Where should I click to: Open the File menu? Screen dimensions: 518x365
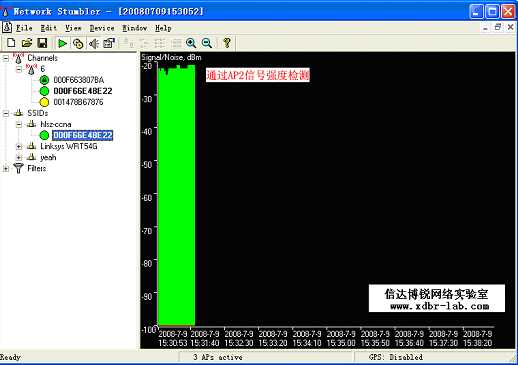(x=24, y=28)
